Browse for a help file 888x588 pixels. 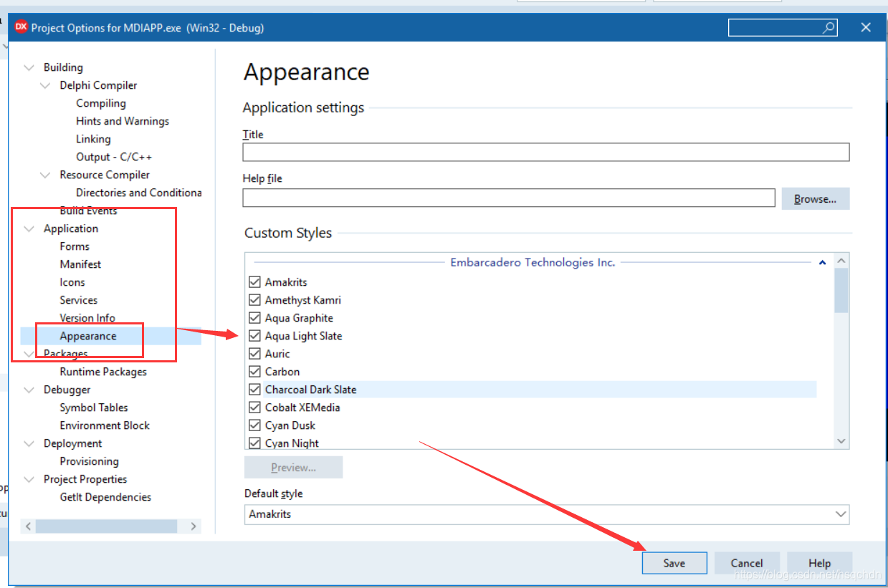point(815,198)
